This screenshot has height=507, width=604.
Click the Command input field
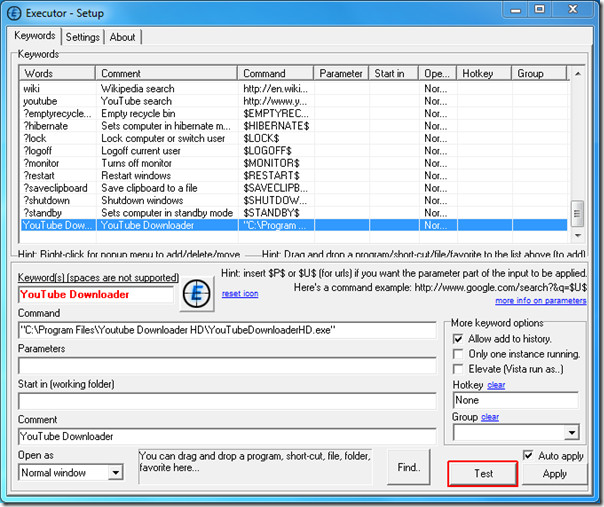tap(225, 329)
